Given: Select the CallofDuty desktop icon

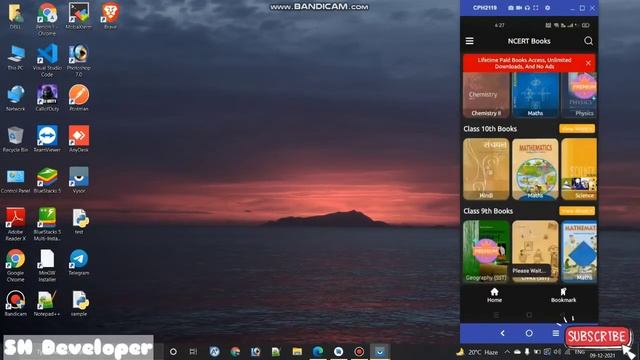Looking at the screenshot, I should pos(47,98).
